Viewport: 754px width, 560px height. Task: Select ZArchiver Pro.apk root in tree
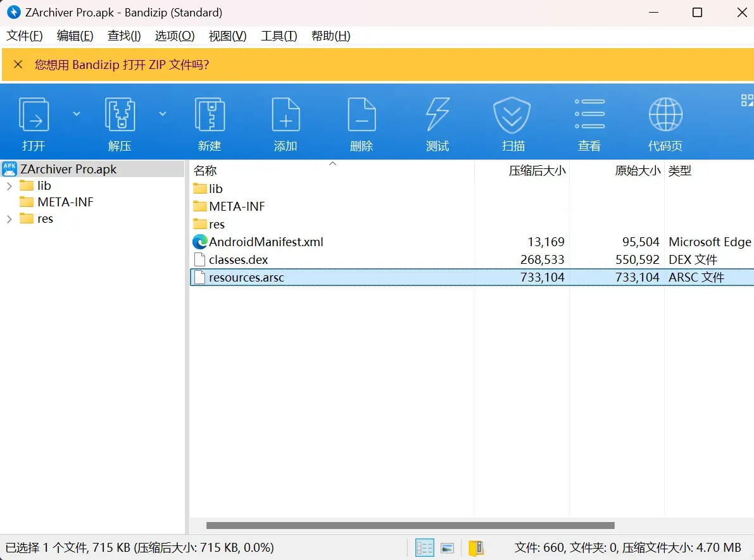68,169
